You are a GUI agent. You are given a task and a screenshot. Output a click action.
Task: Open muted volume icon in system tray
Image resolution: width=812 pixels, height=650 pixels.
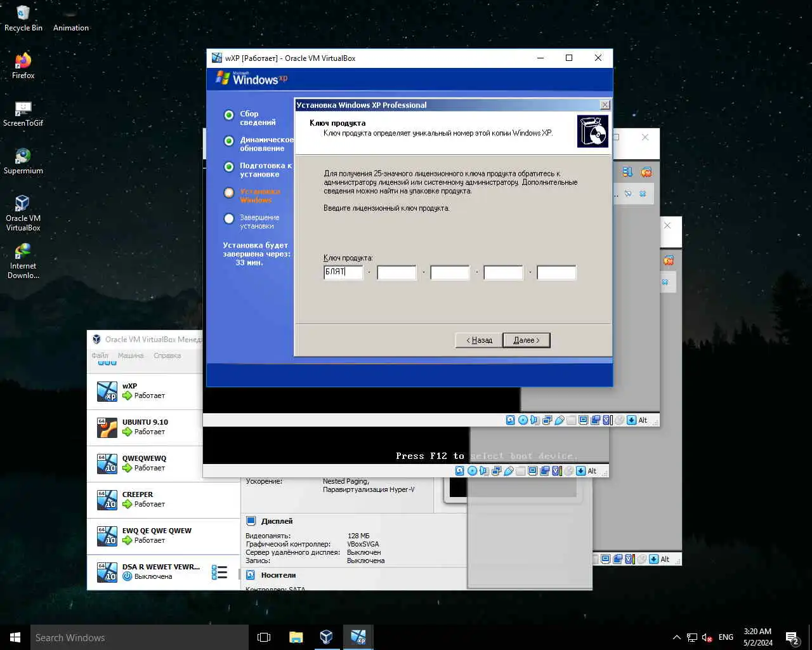pos(707,637)
